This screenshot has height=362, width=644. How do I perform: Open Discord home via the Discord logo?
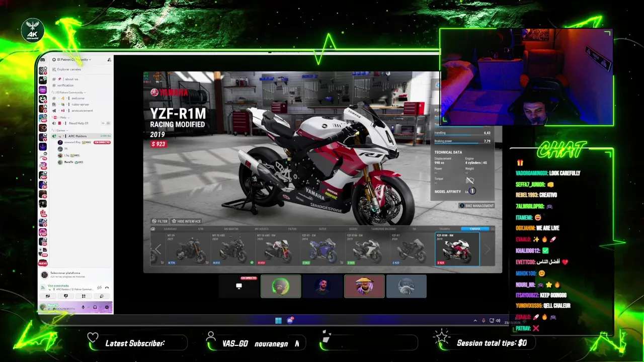click(x=43, y=60)
